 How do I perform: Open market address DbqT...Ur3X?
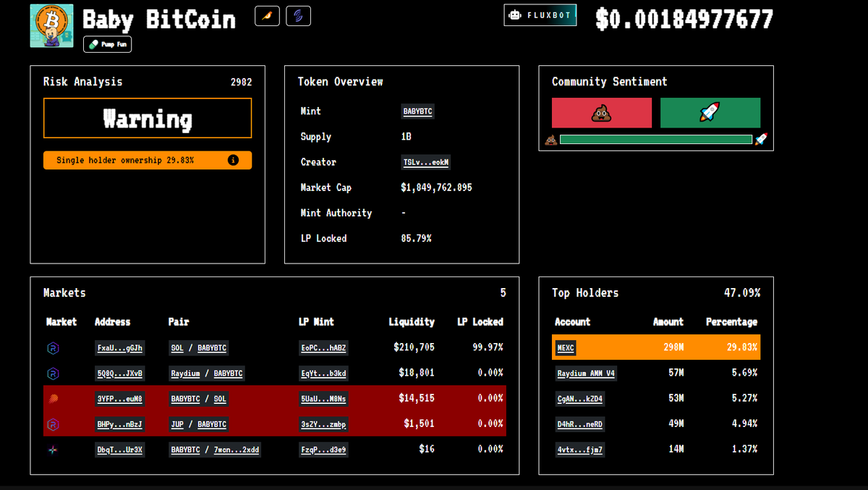120,449
